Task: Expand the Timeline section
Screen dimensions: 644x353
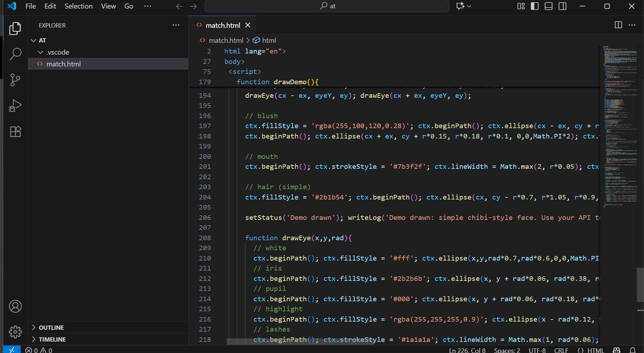Action: pyautogui.click(x=51, y=339)
